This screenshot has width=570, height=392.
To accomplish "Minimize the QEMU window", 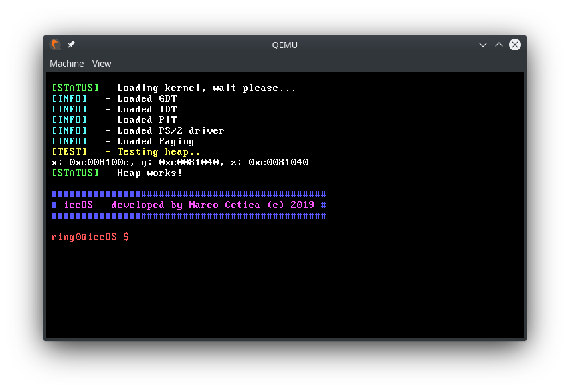I will (x=483, y=45).
